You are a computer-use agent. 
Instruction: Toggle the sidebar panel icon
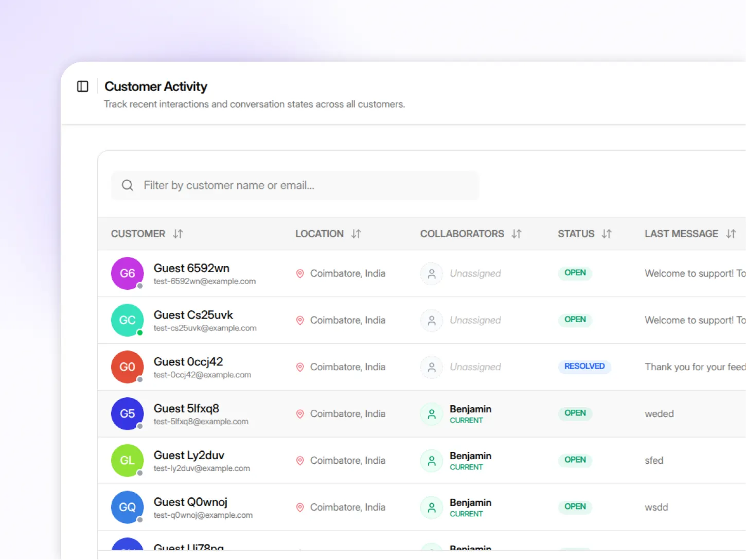(83, 86)
